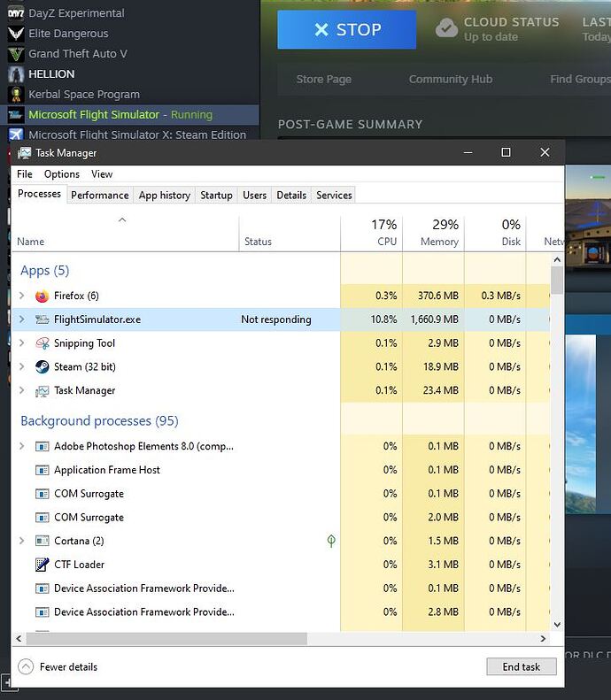Click the Fewer details collapse toggle
The width and height of the screenshot is (611, 700).
[x=26, y=667]
